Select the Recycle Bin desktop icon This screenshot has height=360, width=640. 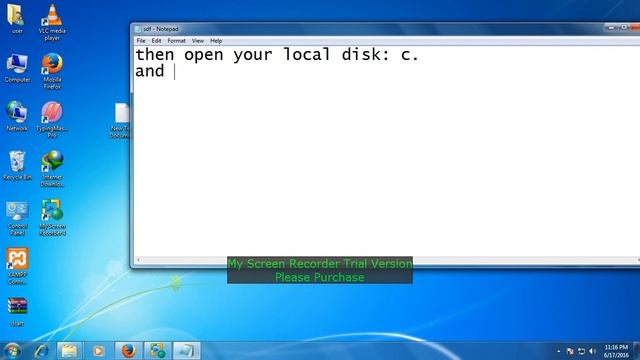point(17,166)
